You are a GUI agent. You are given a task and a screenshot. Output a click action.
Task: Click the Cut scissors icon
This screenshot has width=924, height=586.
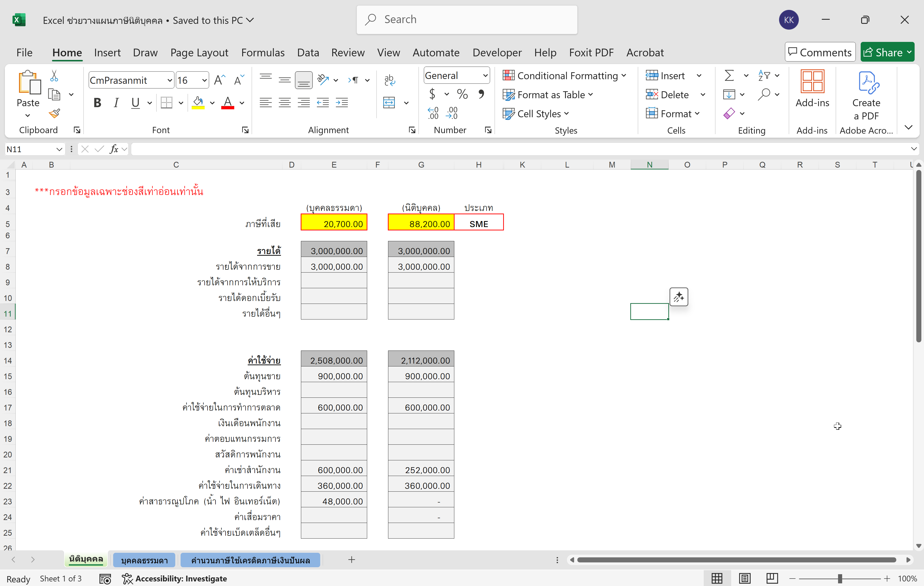coord(54,76)
